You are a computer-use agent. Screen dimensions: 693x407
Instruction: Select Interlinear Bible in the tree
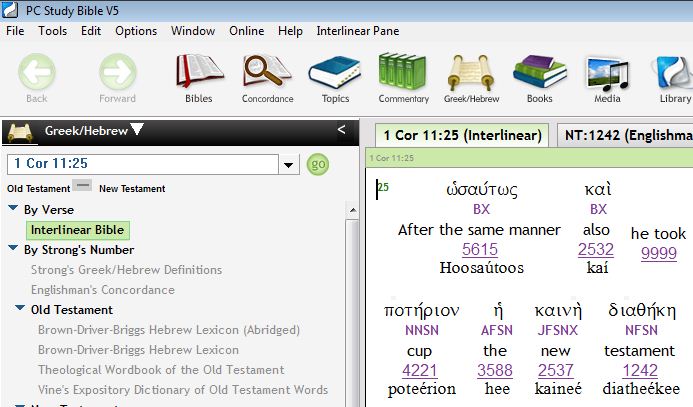(x=77, y=230)
